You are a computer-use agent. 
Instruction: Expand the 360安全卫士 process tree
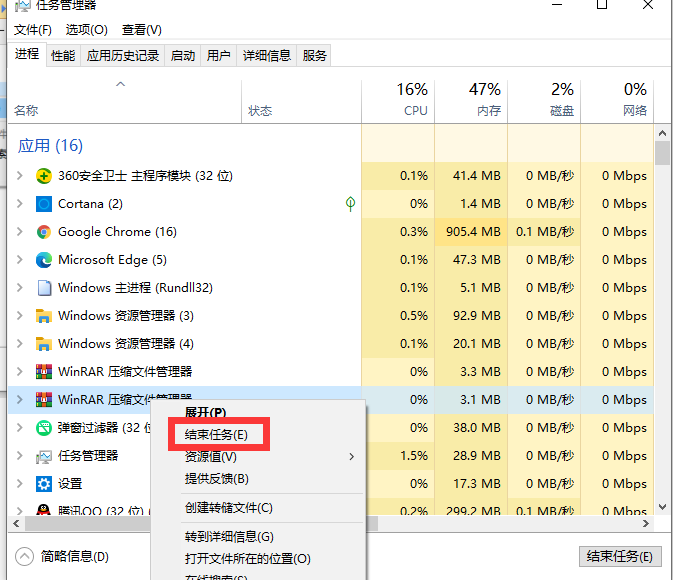tap(20, 176)
